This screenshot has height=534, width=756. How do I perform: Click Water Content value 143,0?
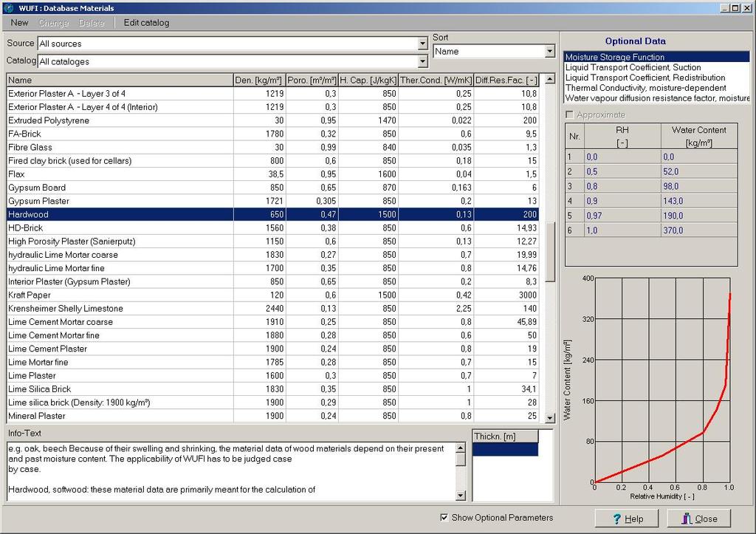pos(699,201)
